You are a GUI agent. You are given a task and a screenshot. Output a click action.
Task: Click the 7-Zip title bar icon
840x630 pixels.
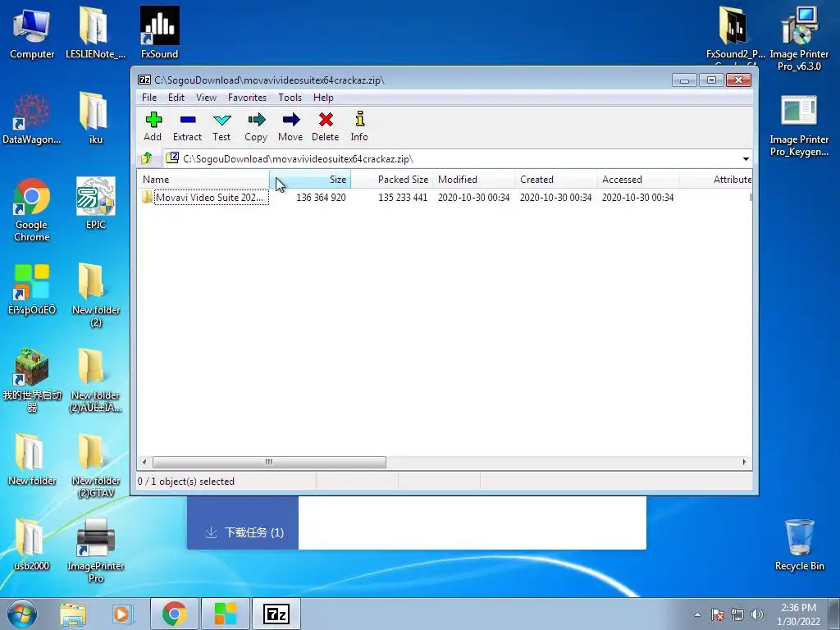tap(144, 80)
